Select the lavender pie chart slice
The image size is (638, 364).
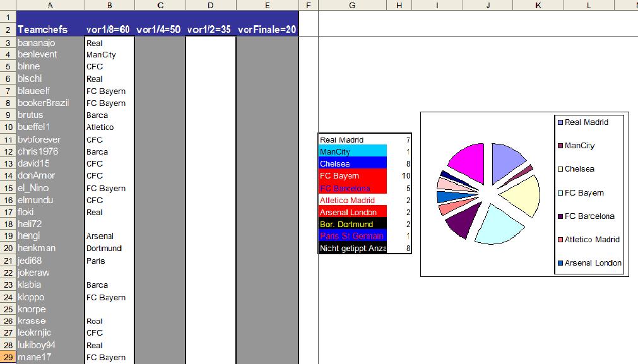(505, 161)
